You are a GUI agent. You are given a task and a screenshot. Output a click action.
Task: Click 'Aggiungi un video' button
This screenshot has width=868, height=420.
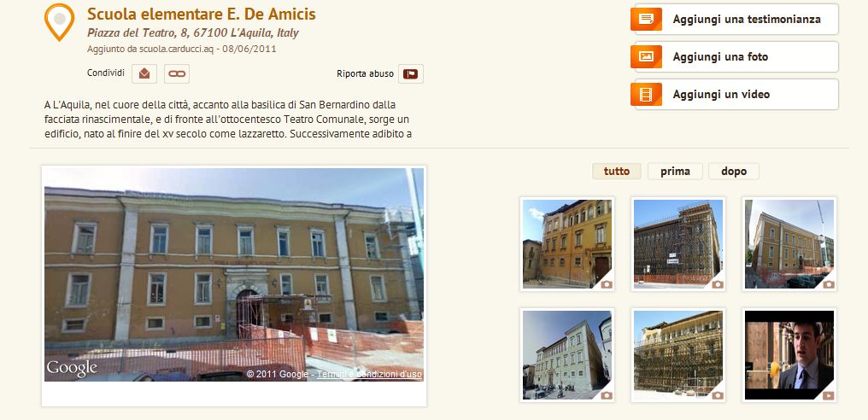tap(736, 94)
